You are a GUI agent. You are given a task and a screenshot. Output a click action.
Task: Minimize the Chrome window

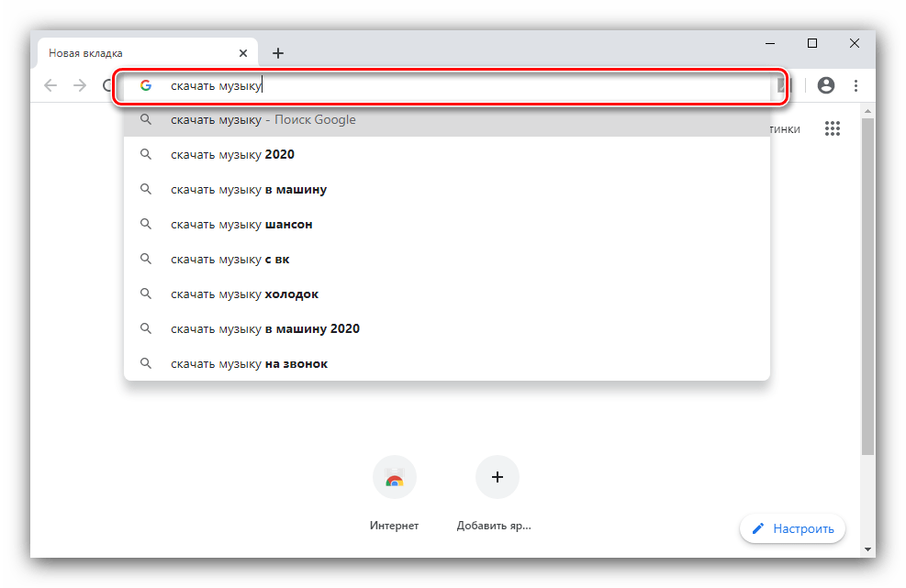coord(770,43)
